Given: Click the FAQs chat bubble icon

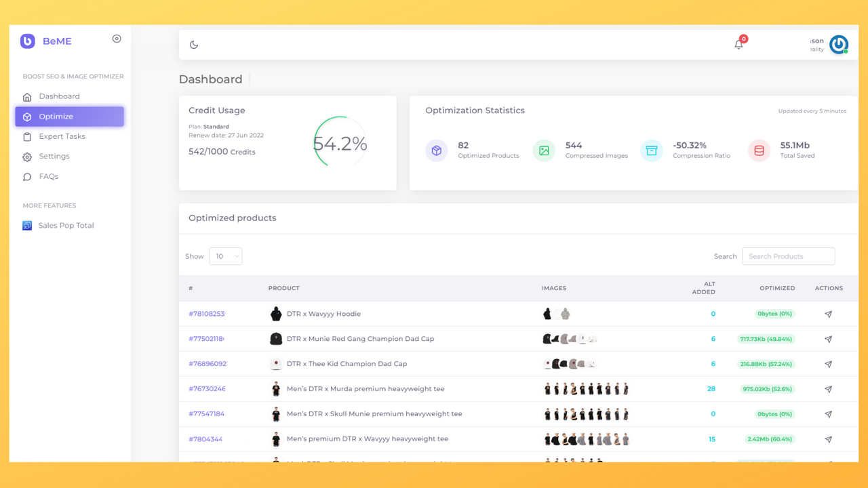Looking at the screenshot, I should point(27,177).
